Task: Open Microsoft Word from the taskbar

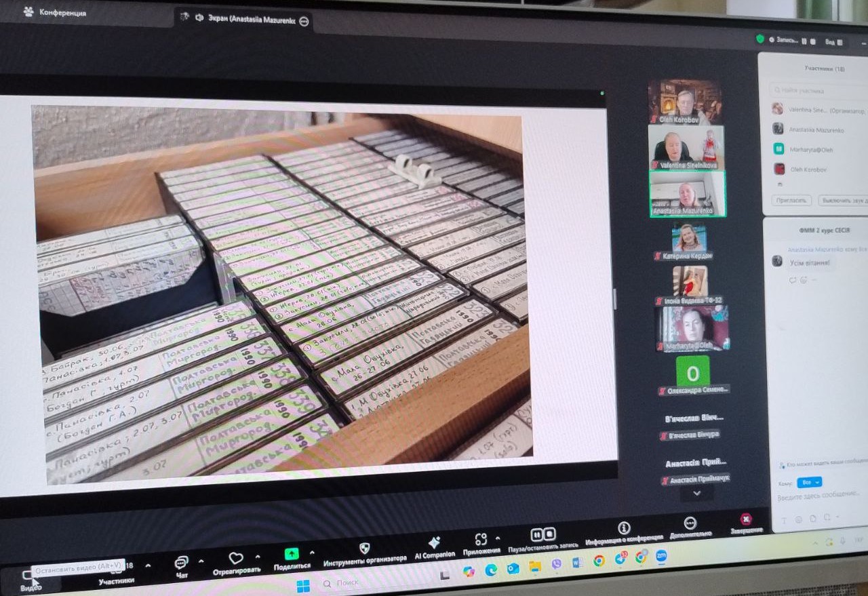Action: pyautogui.click(x=578, y=563)
